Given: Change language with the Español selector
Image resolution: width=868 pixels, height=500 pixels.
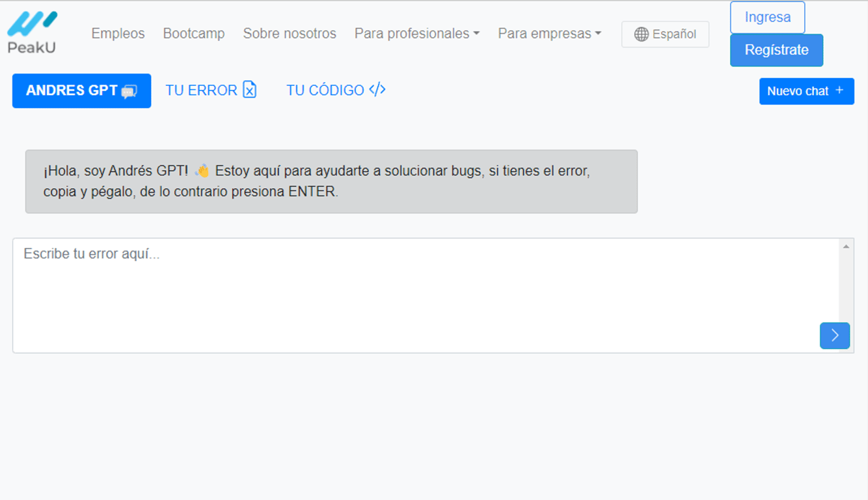Looking at the screenshot, I should (665, 35).
